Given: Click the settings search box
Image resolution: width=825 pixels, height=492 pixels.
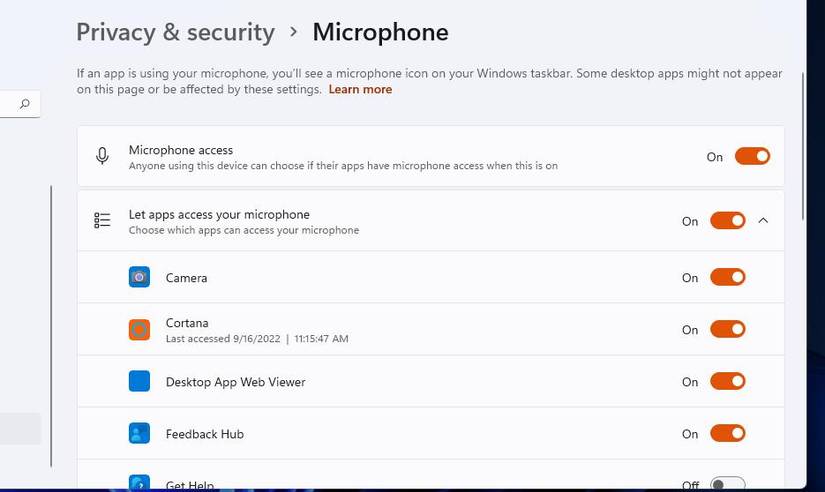Looking at the screenshot, I should 10,104.
